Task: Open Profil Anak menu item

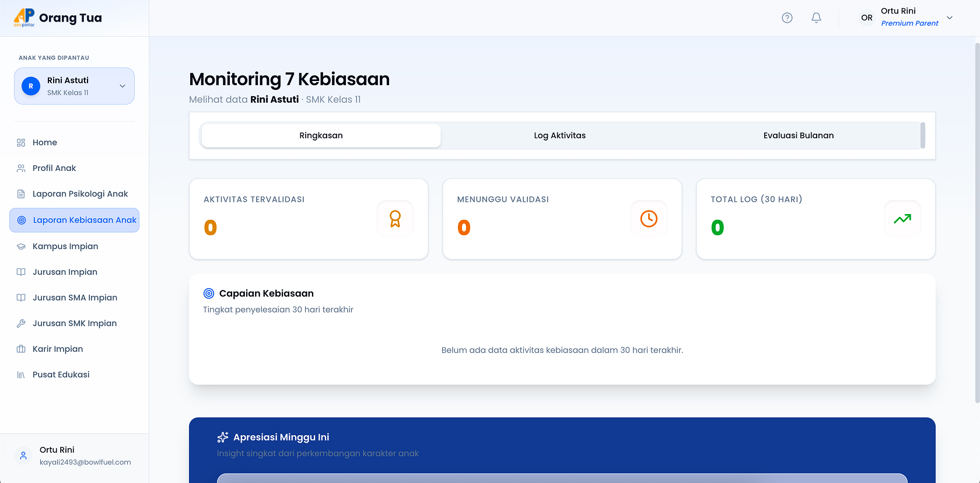Action: pyautogui.click(x=75, y=169)
